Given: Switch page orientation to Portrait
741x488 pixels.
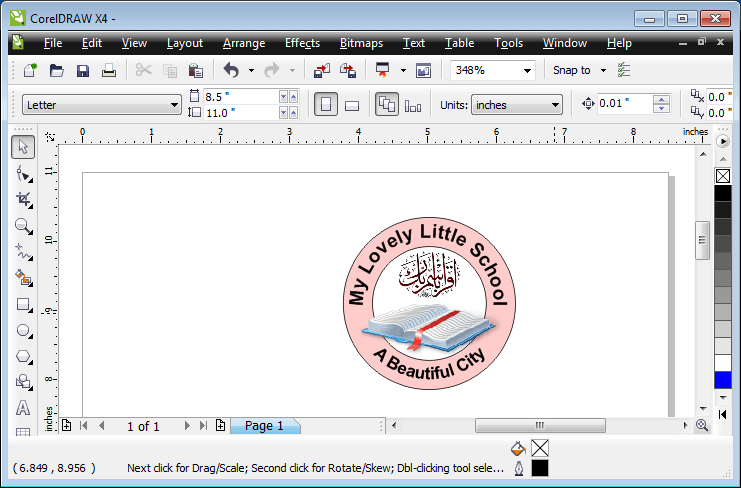Looking at the screenshot, I should 326,105.
